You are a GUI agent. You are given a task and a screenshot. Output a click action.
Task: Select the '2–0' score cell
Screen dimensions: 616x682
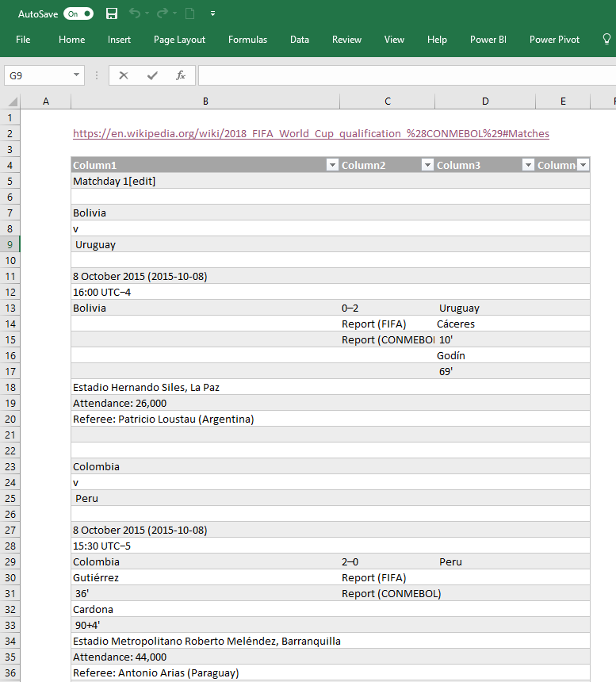[x=388, y=561]
